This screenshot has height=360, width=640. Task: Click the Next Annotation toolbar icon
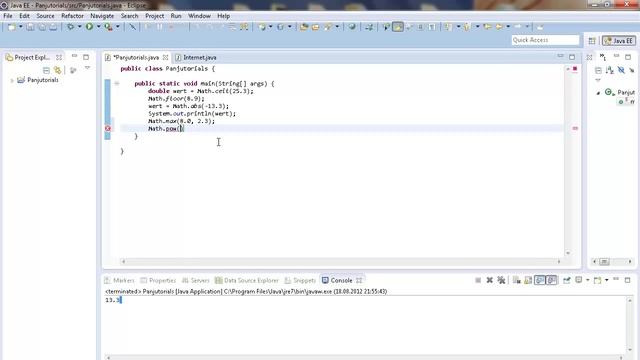point(449,27)
